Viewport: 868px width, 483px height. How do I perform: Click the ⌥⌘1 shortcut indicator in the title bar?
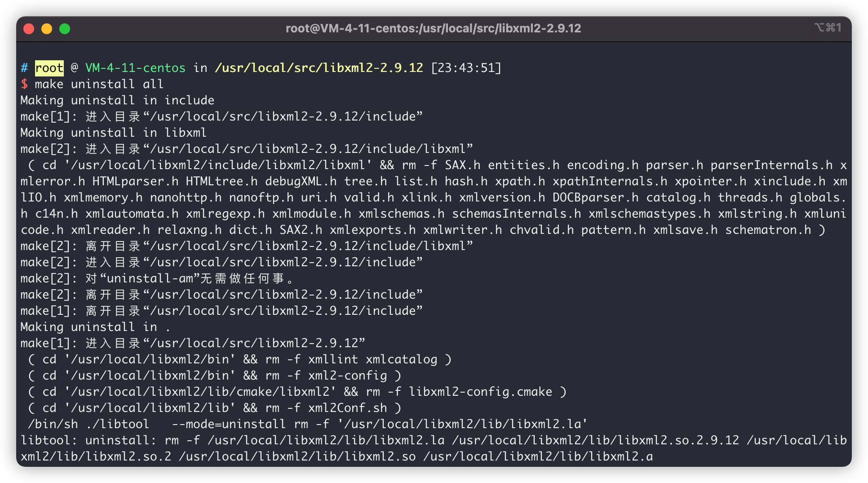coord(828,27)
